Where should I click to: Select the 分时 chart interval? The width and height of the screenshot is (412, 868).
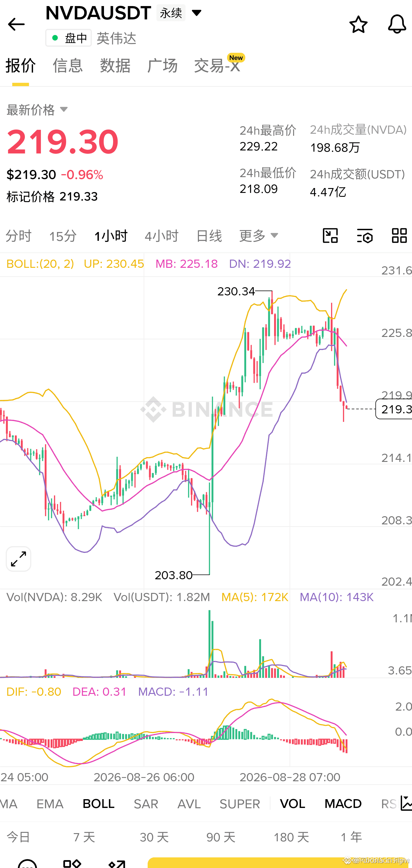click(x=18, y=236)
